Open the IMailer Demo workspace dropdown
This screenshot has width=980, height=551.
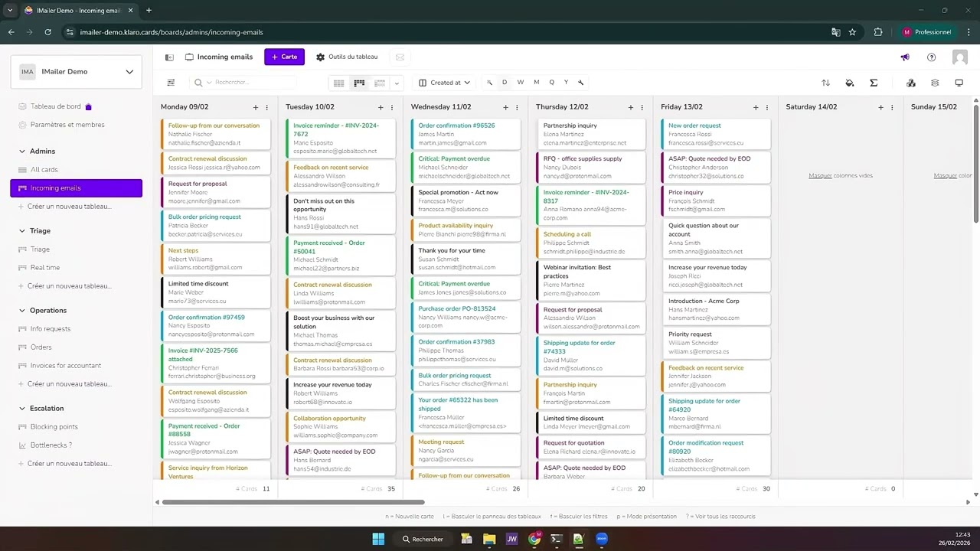[x=77, y=72]
